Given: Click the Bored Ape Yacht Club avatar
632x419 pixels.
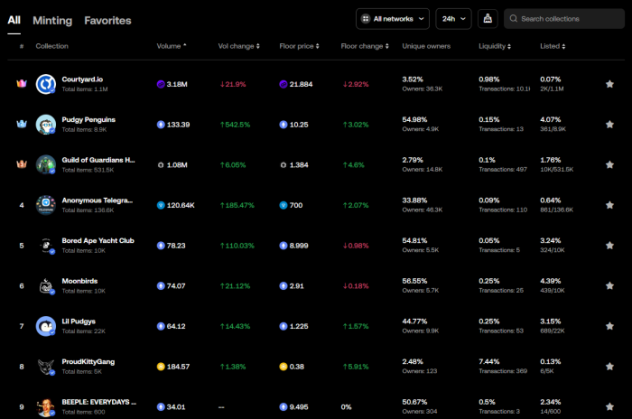Looking at the screenshot, I should point(46,245).
